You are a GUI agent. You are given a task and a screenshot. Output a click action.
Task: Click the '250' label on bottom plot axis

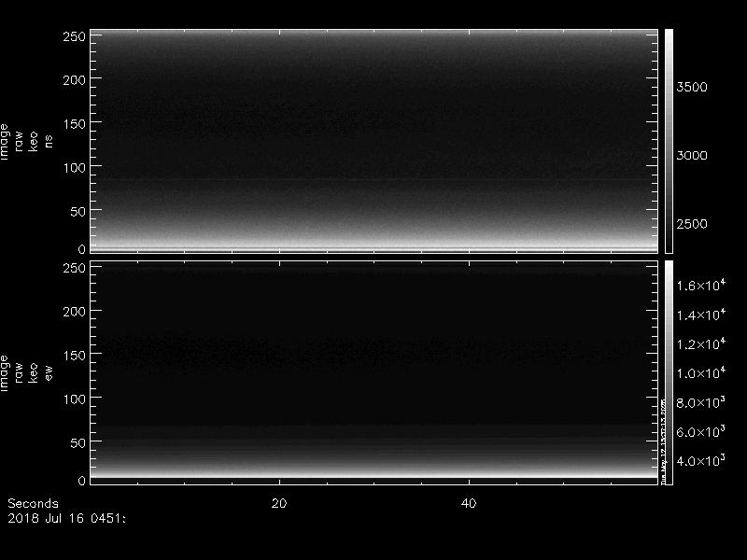click(x=75, y=268)
